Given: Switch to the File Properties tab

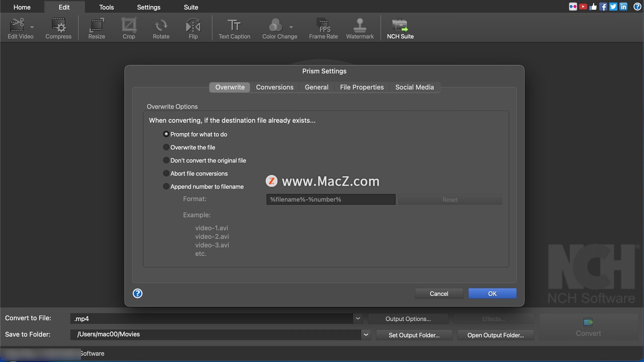Looking at the screenshot, I should pos(362,87).
